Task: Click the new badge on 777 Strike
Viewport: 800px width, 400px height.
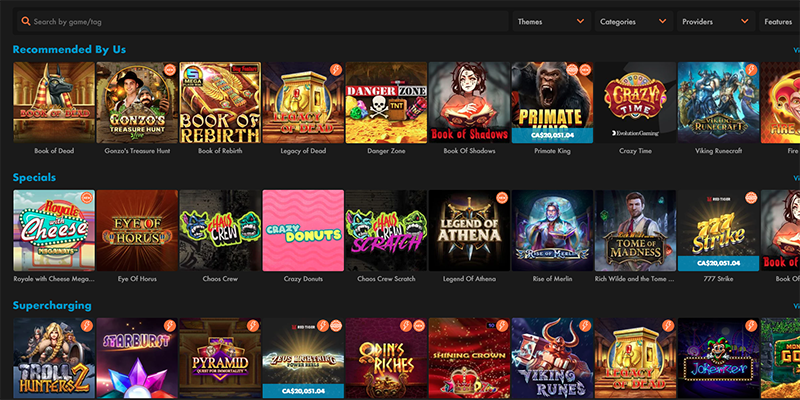Action: point(751,197)
